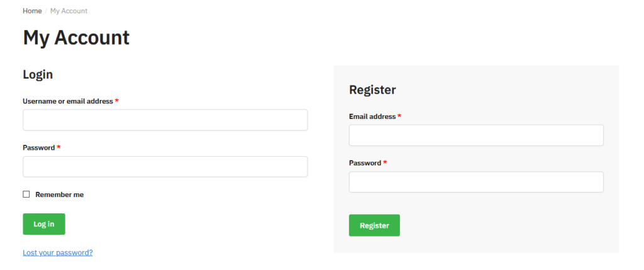Click the red asterisk beside Email address
This screenshot has width=644, height=270.
[x=399, y=116]
